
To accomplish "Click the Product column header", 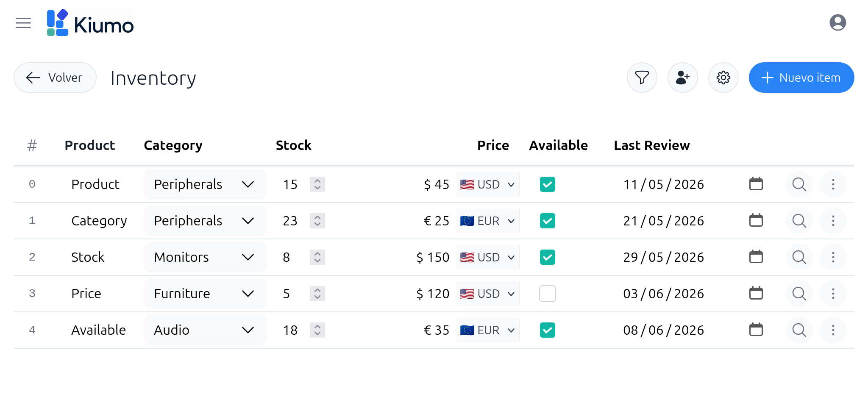I will pos(89,145).
